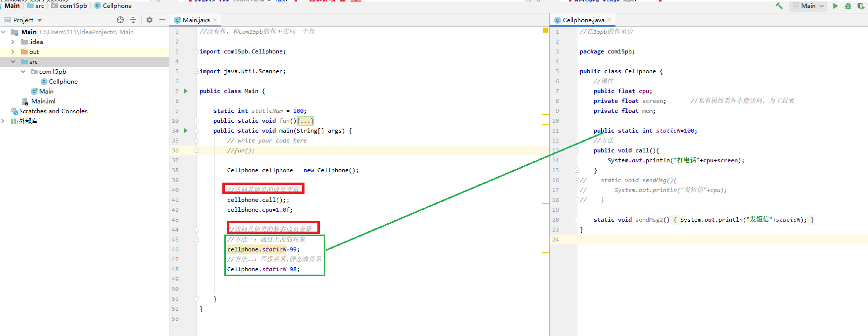This screenshot has height=336, width=868.
Task: Expand the out folder
Action: (x=13, y=52)
